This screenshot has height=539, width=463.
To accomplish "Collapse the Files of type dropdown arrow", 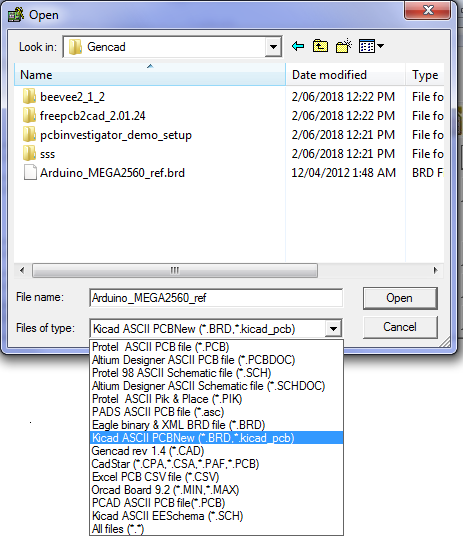I will click(333, 329).
